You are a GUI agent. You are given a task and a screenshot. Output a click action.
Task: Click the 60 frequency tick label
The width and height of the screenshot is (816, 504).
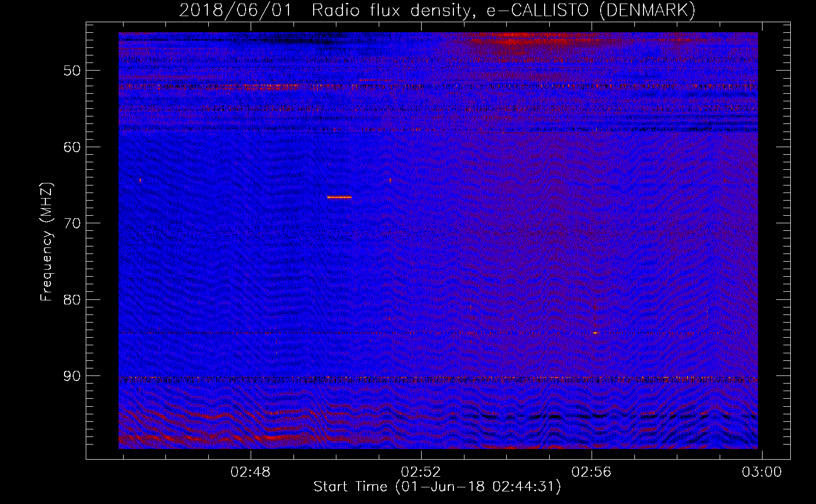[72, 147]
